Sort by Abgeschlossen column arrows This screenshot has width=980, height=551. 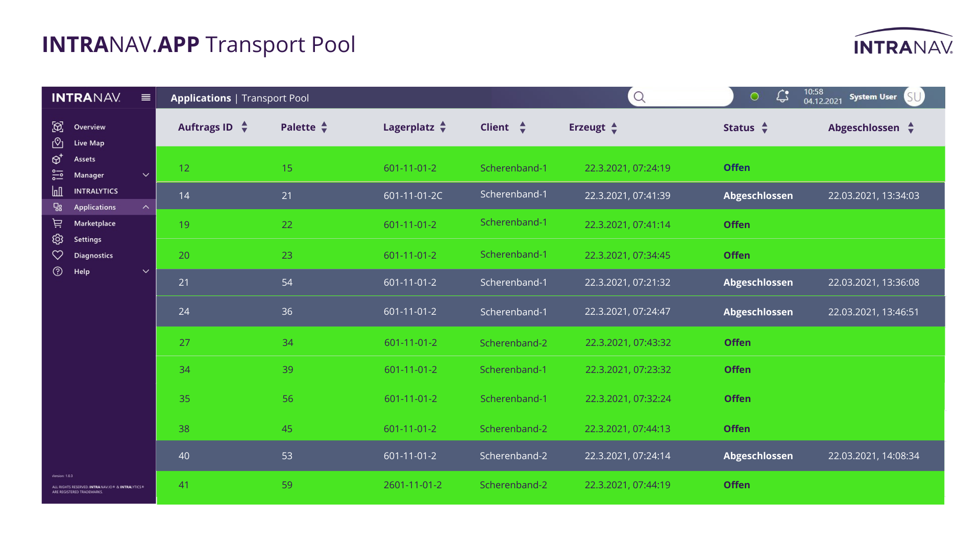[x=911, y=128]
